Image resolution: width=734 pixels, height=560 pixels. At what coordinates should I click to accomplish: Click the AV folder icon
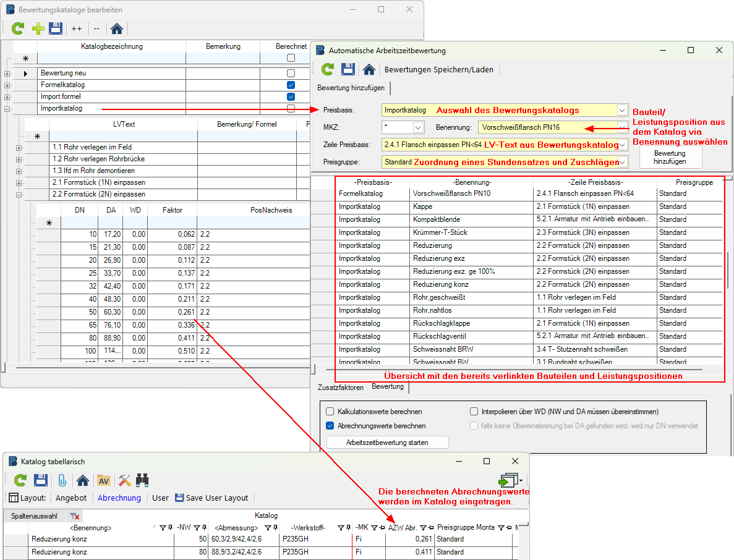[103, 480]
